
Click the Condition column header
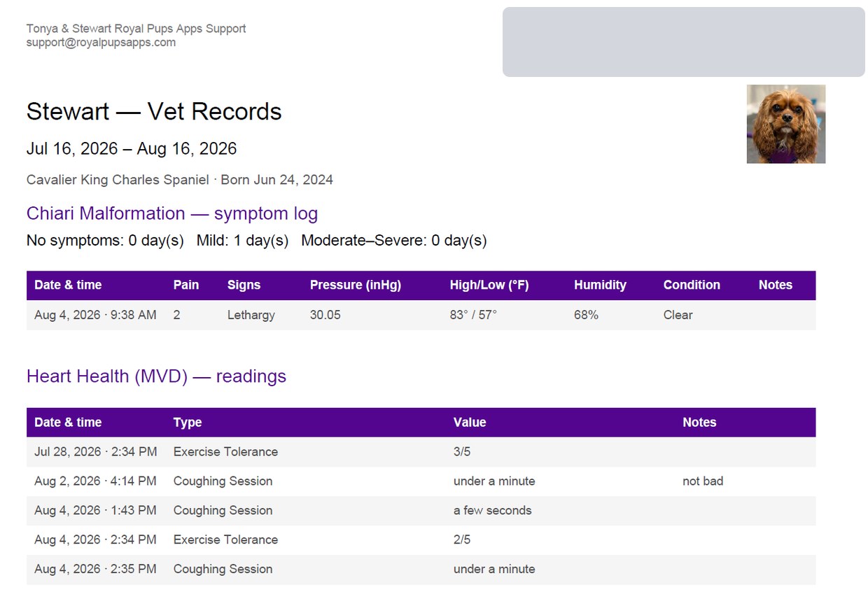coord(692,285)
